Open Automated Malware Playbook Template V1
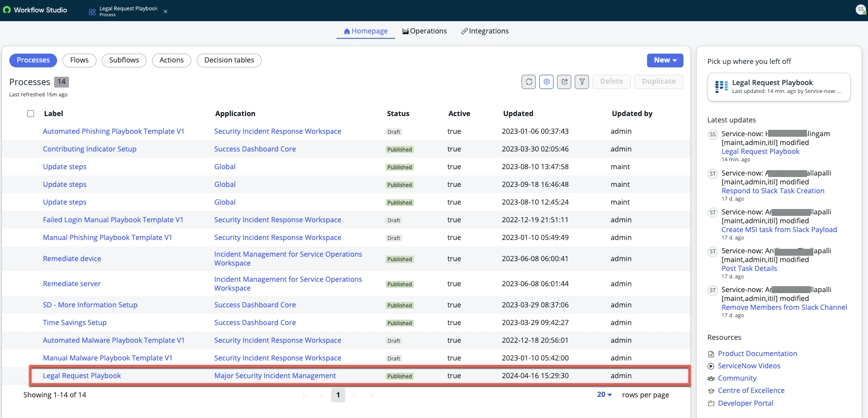This screenshot has width=868, height=418. click(x=114, y=340)
